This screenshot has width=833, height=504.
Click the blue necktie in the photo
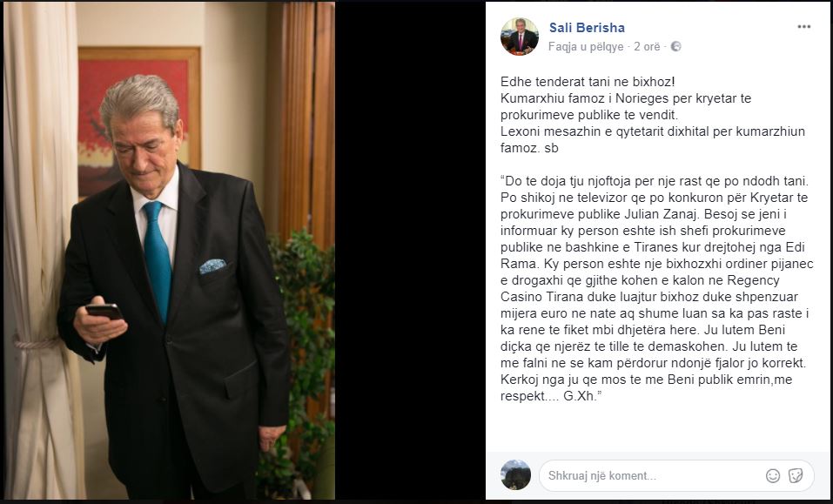click(x=158, y=260)
